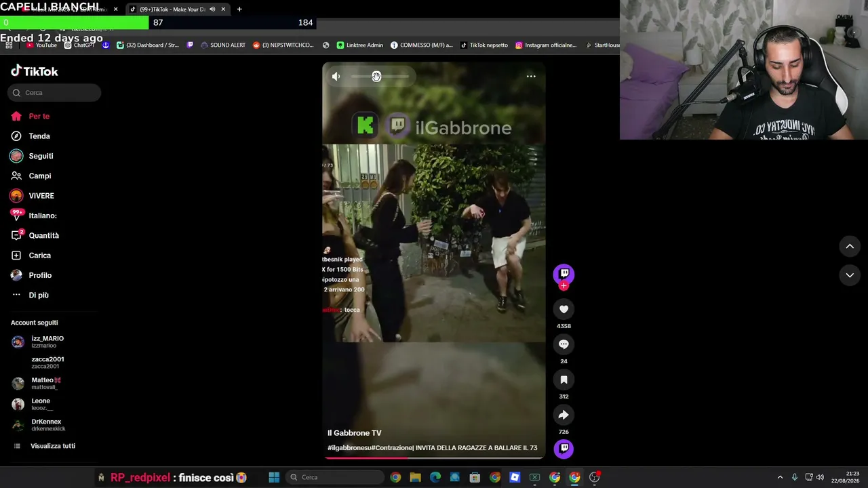868x488 pixels.
Task: Open the video three-dot options menu
Action: tap(531, 77)
